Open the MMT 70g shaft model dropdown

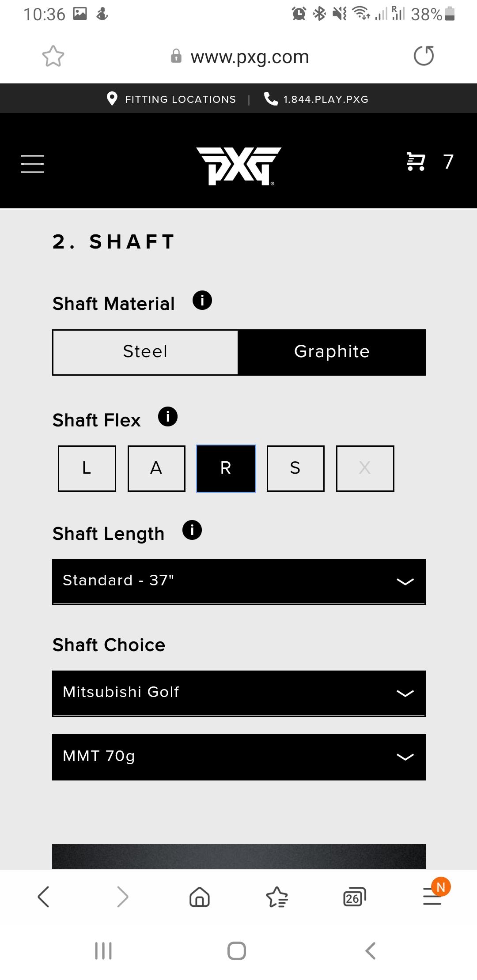(238, 757)
